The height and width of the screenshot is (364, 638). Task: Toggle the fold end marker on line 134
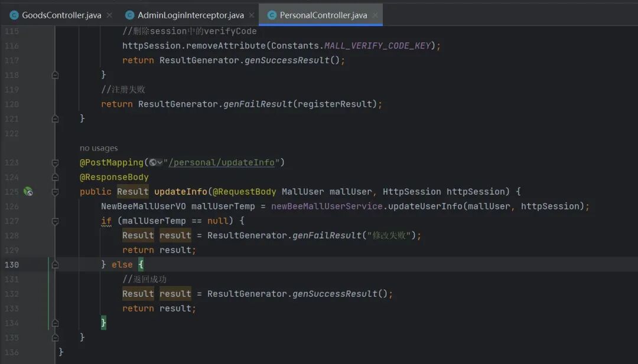click(56, 323)
